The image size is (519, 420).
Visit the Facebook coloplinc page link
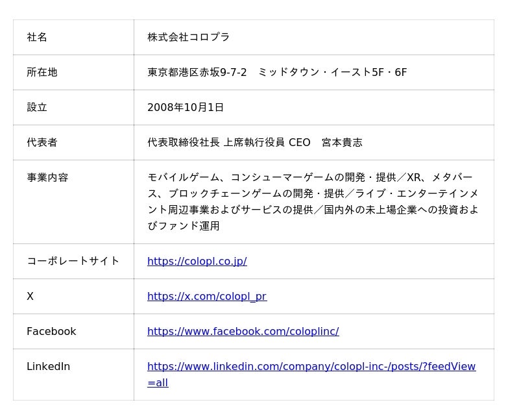pyautogui.click(x=243, y=331)
